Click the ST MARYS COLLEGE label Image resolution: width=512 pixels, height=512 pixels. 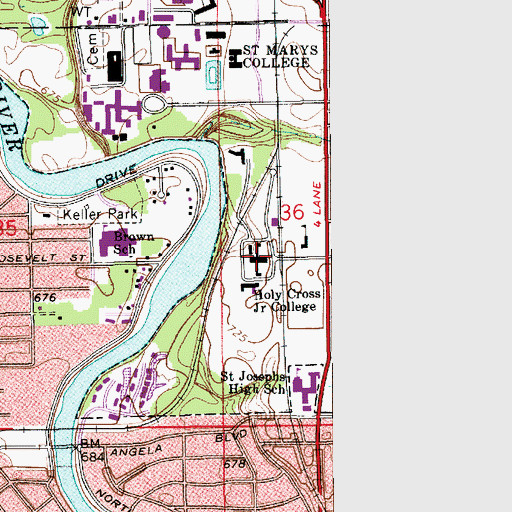coord(280,56)
